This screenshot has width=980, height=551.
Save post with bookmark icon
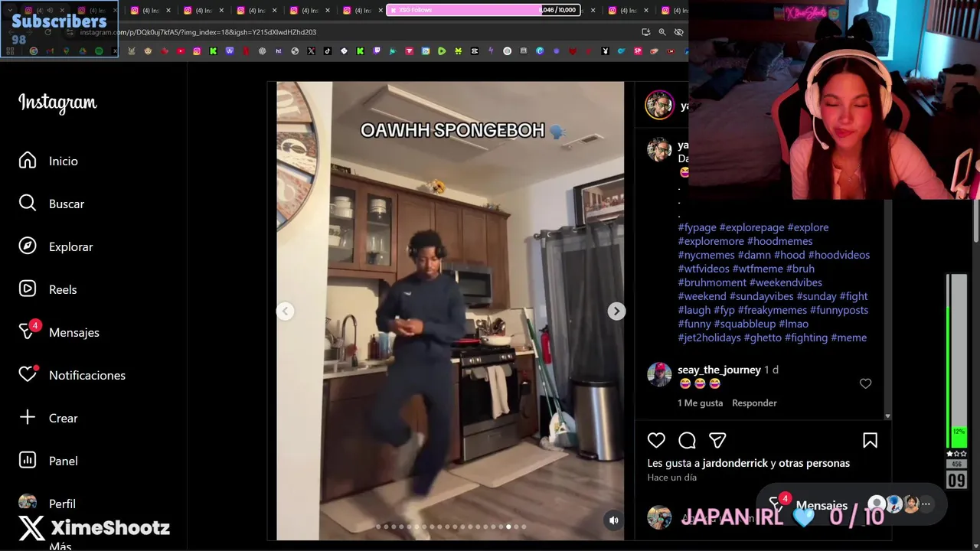(870, 440)
